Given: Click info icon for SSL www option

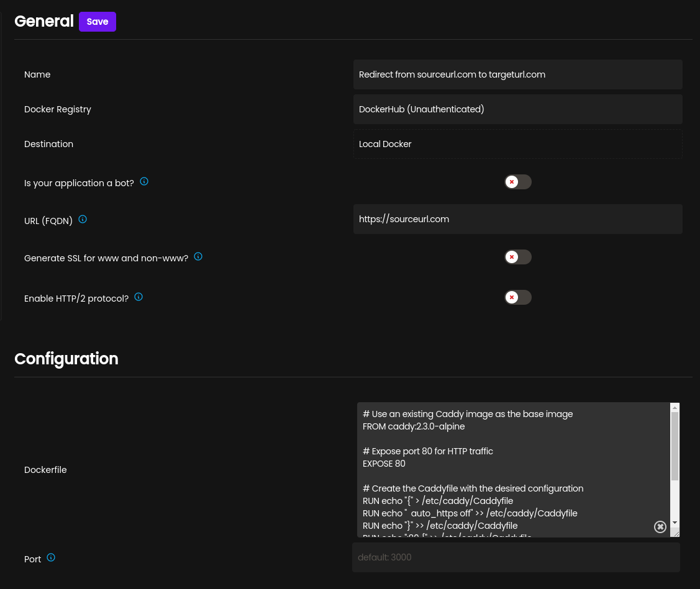Looking at the screenshot, I should [198, 256].
